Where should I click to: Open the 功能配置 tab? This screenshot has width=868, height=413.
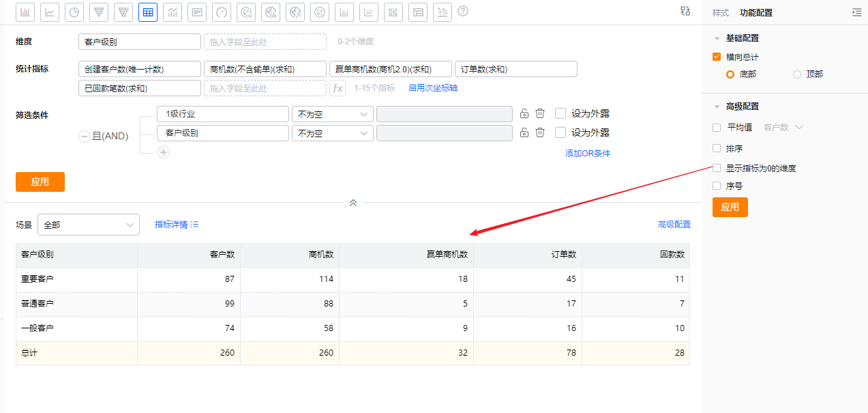756,13
